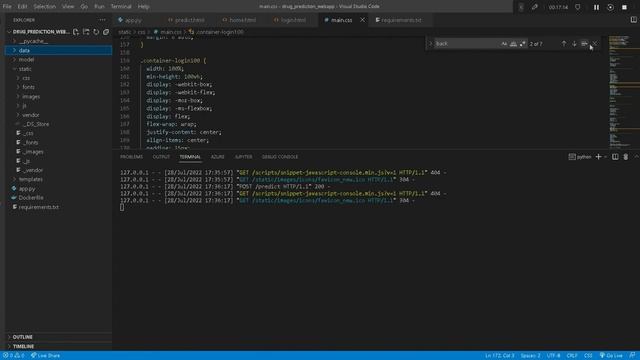Image resolution: width=640 pixels, height=360 pixels.
Task: Stop the screen recording
Action: (624, 7)
